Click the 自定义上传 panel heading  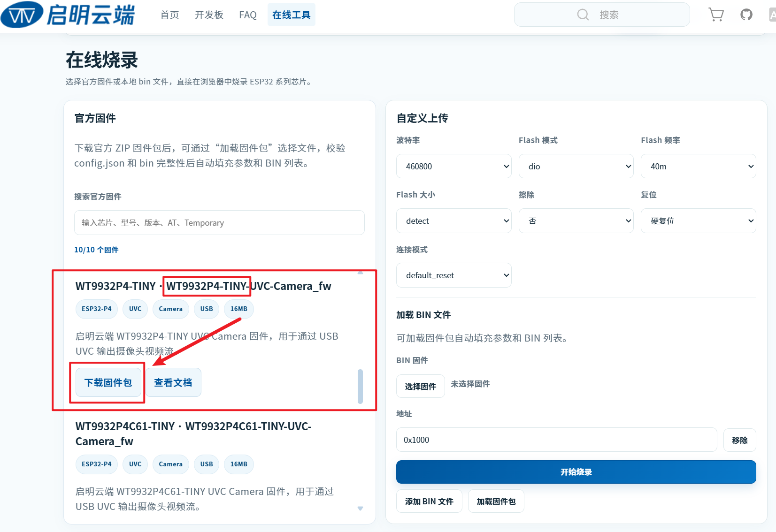pos(423,118)
